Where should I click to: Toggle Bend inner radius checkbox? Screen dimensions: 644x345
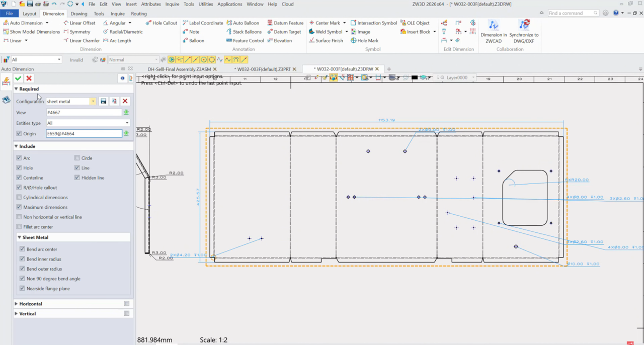coord(22,259)
